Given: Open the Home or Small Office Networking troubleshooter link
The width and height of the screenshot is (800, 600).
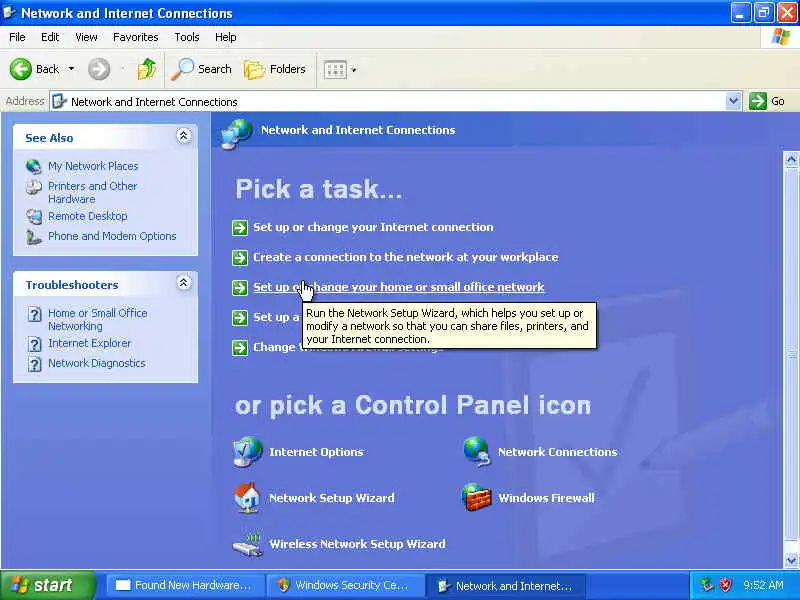Looking at the screenshot, I should point(97,319).
